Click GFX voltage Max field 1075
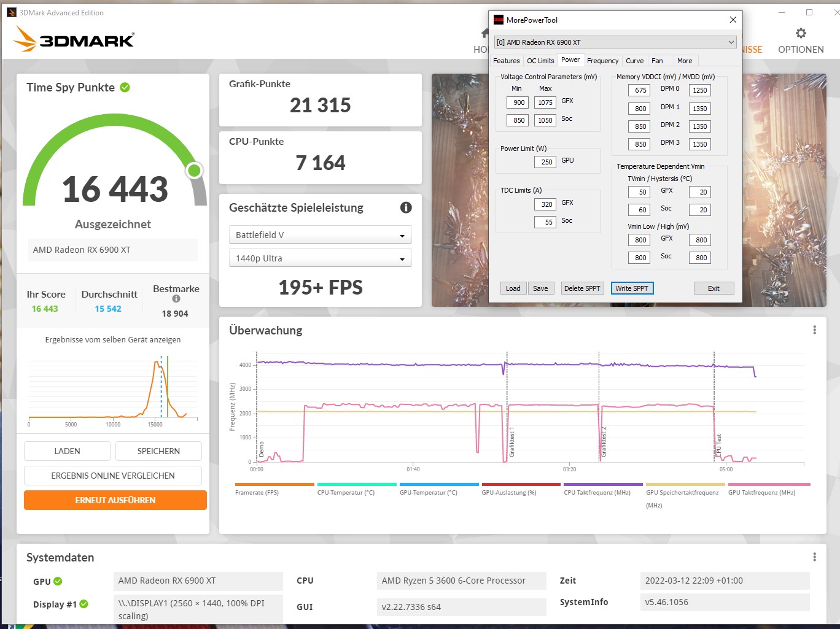 point(544,102)
